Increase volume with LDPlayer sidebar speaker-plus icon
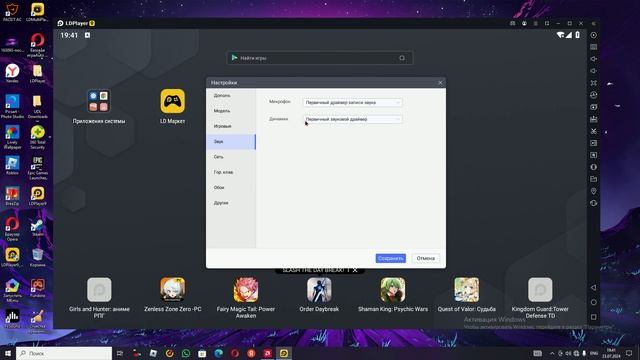640x360 pixels. click(x=593, y=59)
